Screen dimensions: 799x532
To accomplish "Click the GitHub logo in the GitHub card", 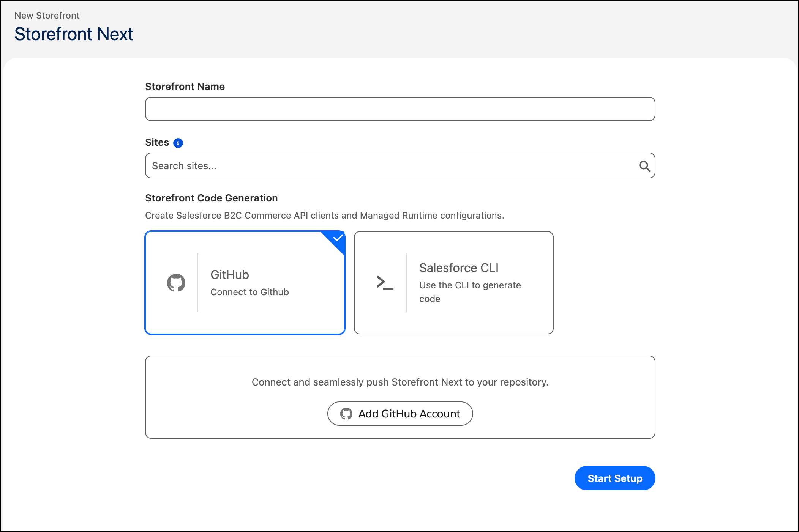I will click(176, 283).
